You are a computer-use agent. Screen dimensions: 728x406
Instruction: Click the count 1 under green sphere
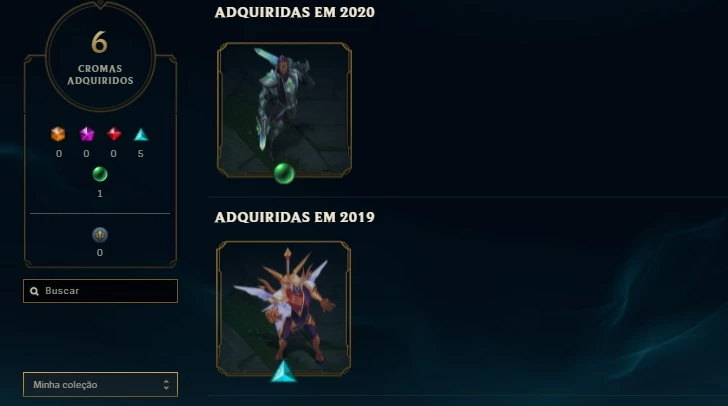100,194
